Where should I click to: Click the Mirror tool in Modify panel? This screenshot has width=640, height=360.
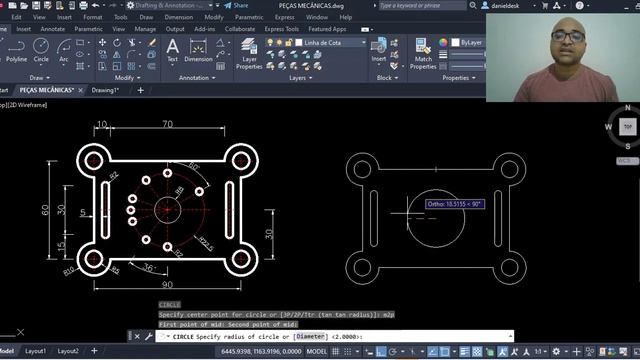click(x=117, y=54)
